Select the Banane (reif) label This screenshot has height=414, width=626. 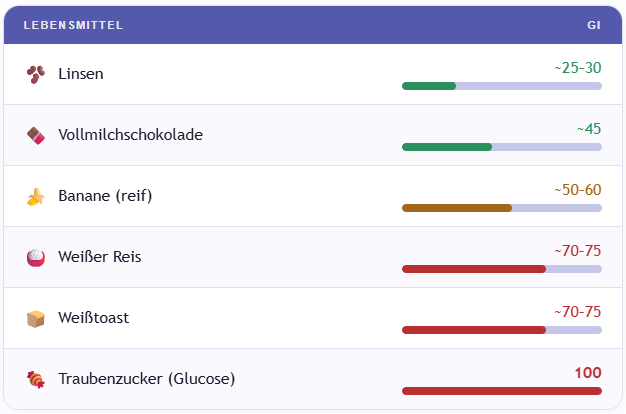point(105,196)
